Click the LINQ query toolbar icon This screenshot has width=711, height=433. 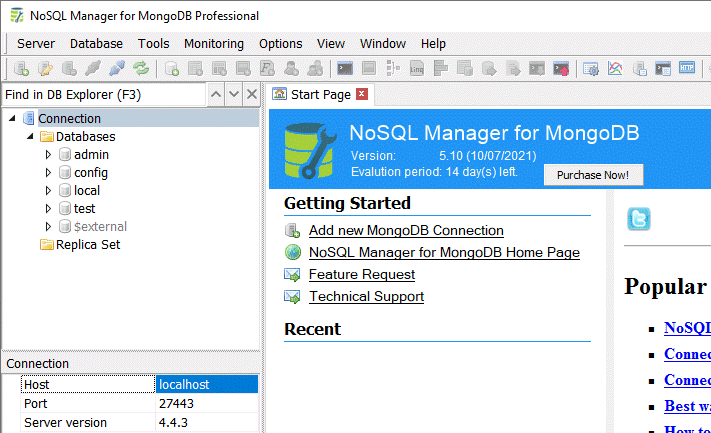tap(417, 69)
